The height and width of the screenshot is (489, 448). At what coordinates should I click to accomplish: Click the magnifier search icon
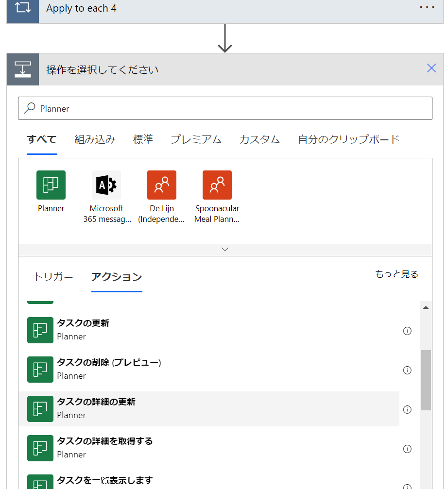[30, 108]
